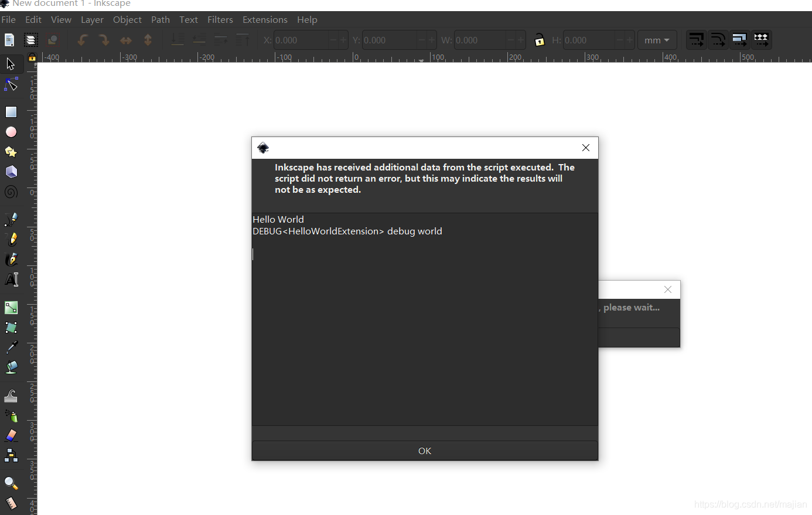The width and height of the screenshot is (812, 515).
Task: Select the Mesh gradient tool
Action: point(11,327)
